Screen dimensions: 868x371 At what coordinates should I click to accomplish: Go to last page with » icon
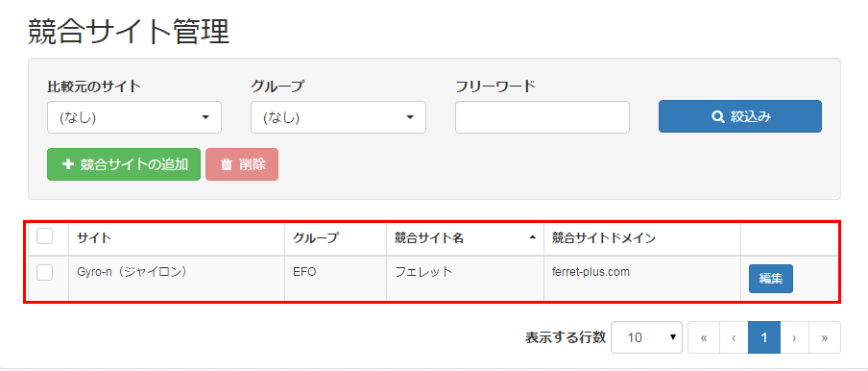coord(825,337)
